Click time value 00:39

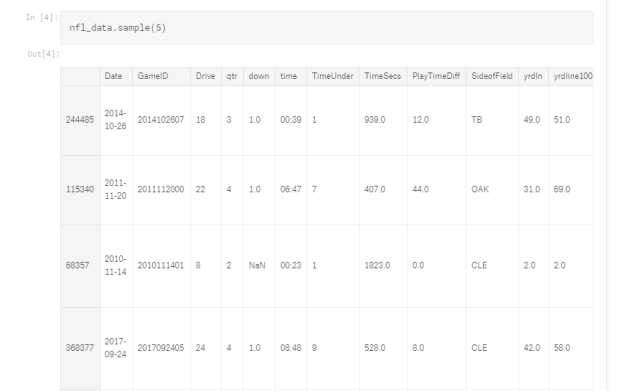click(x=291, y=120)
